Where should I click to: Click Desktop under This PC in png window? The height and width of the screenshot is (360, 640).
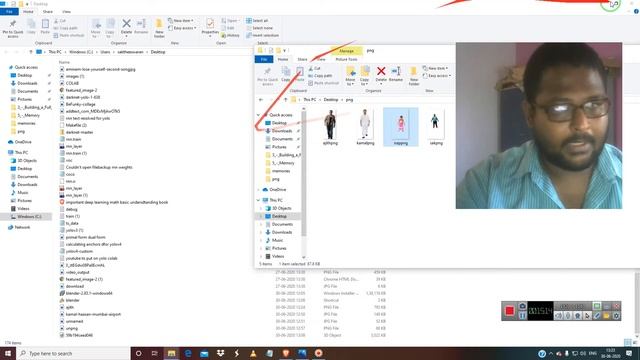(x=279, y=216)
